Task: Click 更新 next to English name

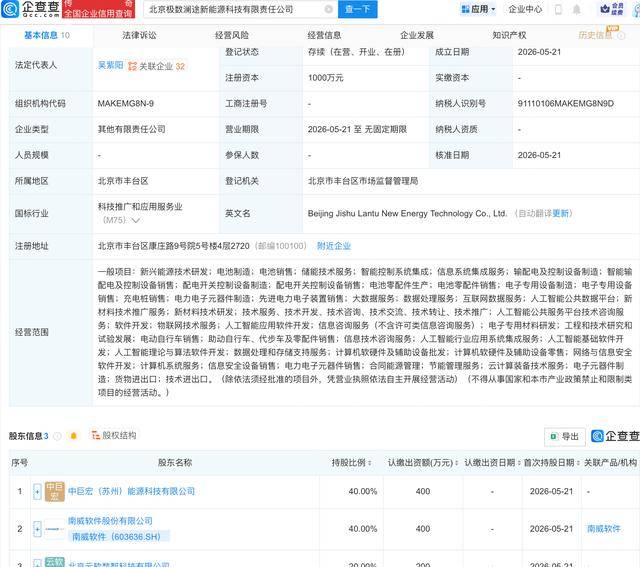Action: tap(560, 213)
